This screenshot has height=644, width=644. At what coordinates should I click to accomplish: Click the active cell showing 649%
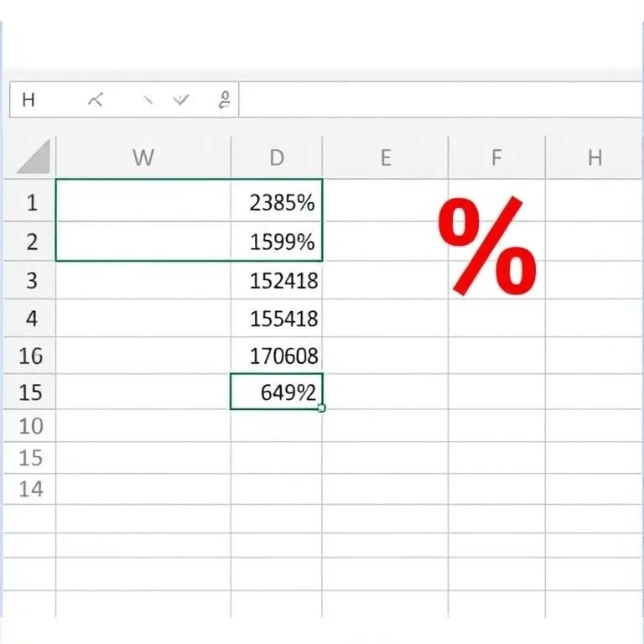tap(277, 392)
